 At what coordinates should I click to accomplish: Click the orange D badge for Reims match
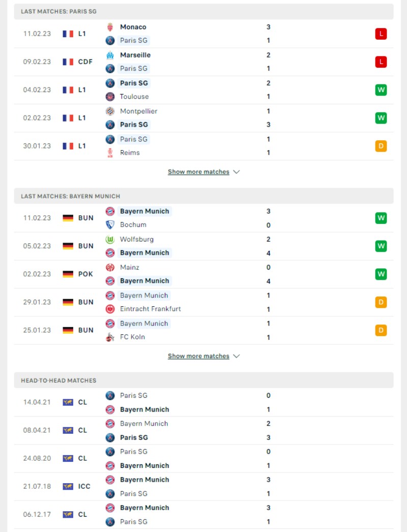pyautogui.click(x=381, y=146)
